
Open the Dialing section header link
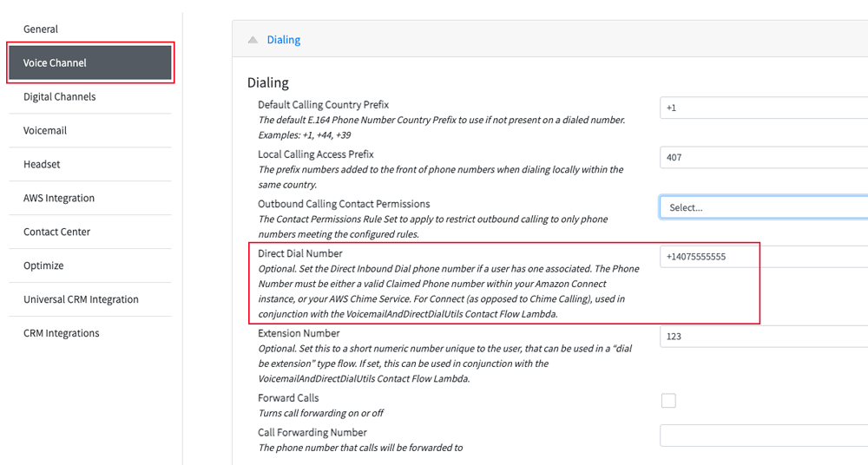pyautogui.click(x=284, y=40)
